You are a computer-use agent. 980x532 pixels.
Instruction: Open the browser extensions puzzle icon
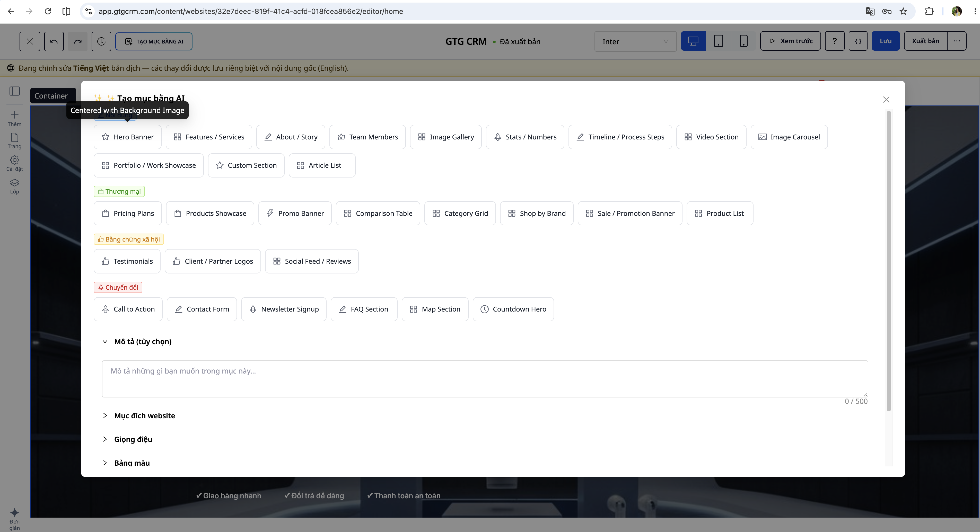point(929,11)
